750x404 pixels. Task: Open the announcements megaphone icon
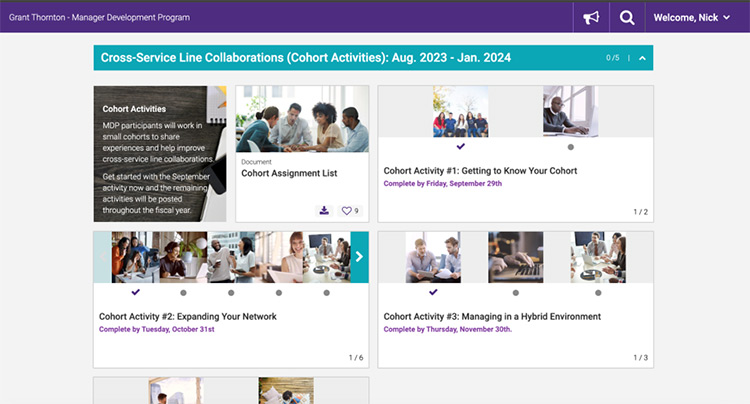pos(591,17)
